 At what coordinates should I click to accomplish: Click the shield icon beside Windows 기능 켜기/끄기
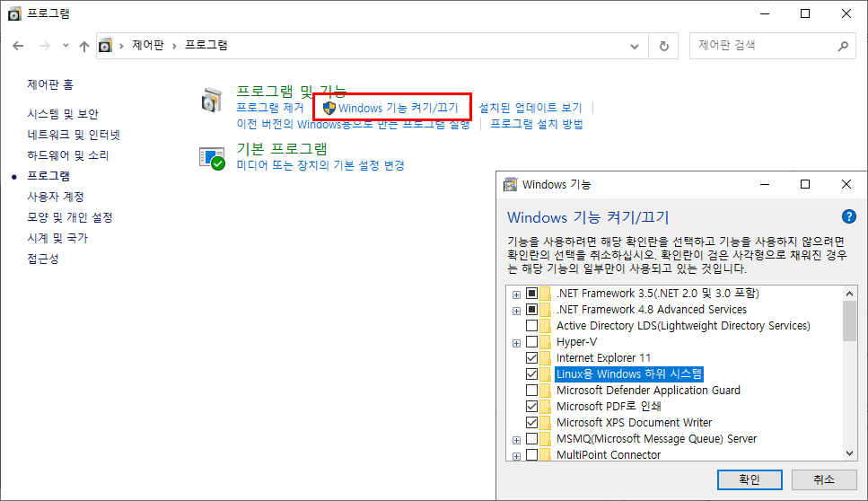[329, 108]
